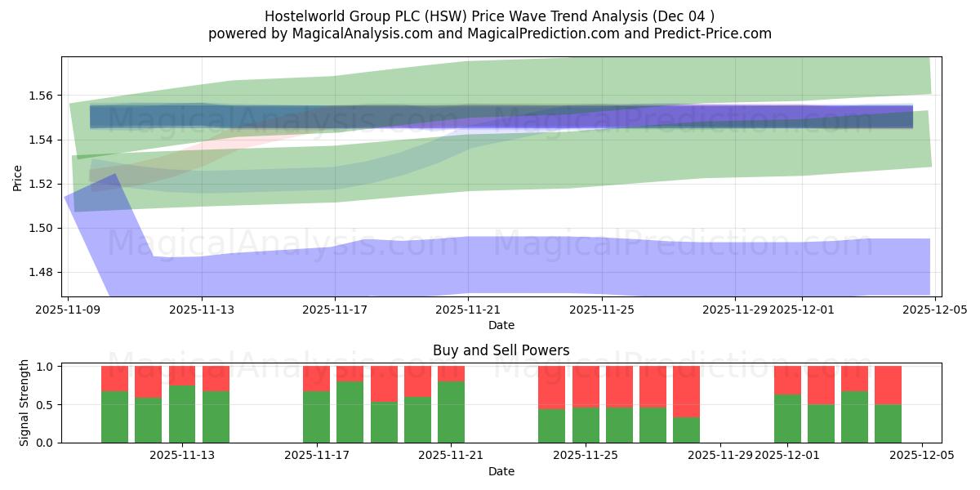This screenshot has height=490, width=980.
Task: Select the Price axis label
Action: [x=19, y=174]
